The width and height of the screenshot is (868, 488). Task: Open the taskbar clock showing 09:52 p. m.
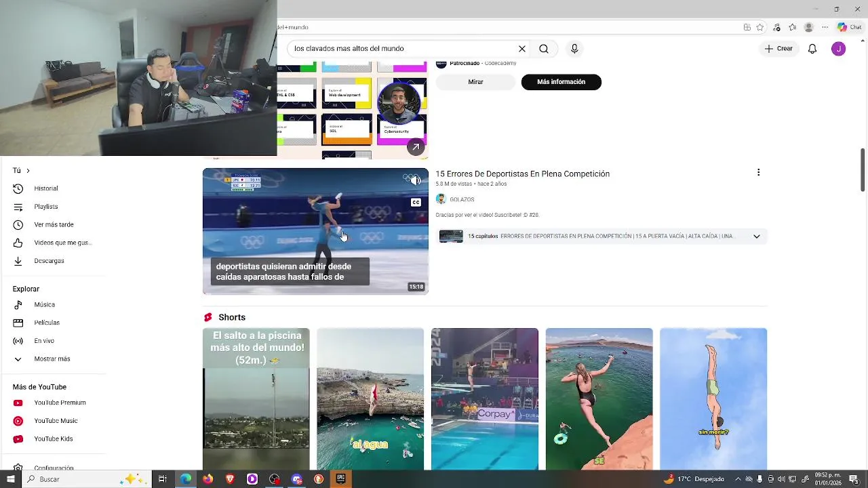[828, 479]
